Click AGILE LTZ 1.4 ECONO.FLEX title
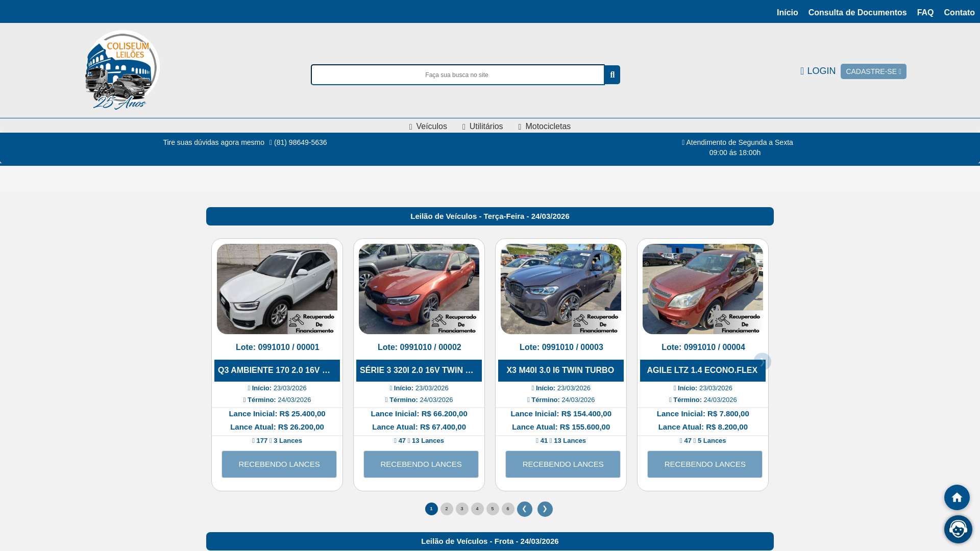The width and height of the screenshot is (980, 551). coord(703,370)
